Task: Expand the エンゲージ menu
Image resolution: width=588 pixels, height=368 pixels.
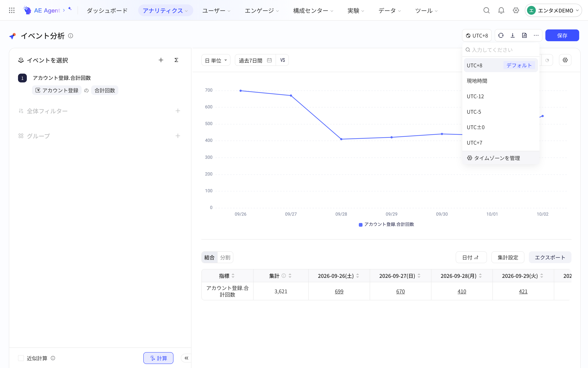Action: (x=262, y=10)
